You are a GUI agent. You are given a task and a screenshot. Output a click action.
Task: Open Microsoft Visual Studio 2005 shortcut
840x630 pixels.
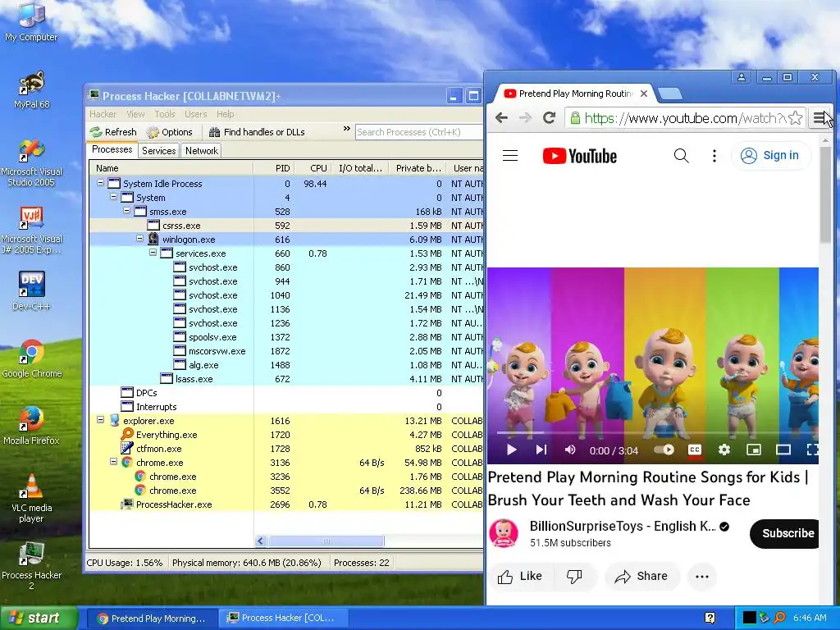point(32,163)
